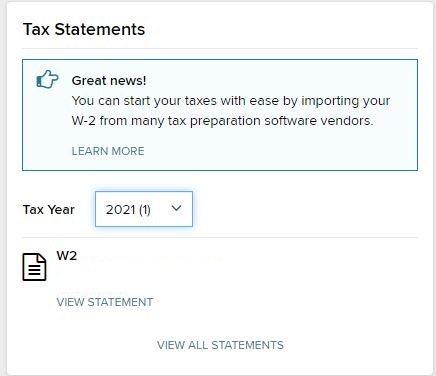Image resolution: width=436 pixels, height=376 pixels.
Task: Open the Tax Year dropdown
Action: (144, 209)
